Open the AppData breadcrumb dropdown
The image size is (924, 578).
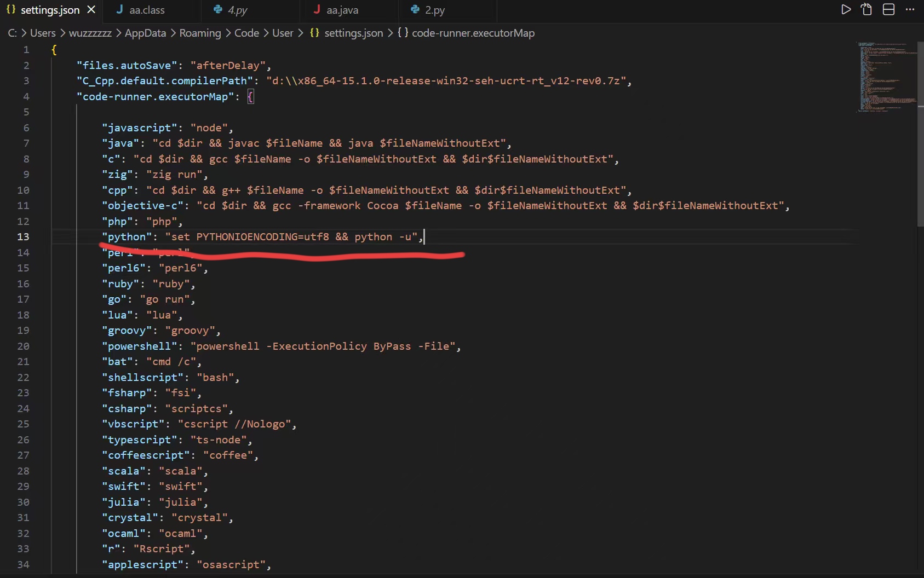tap(145, 33)
